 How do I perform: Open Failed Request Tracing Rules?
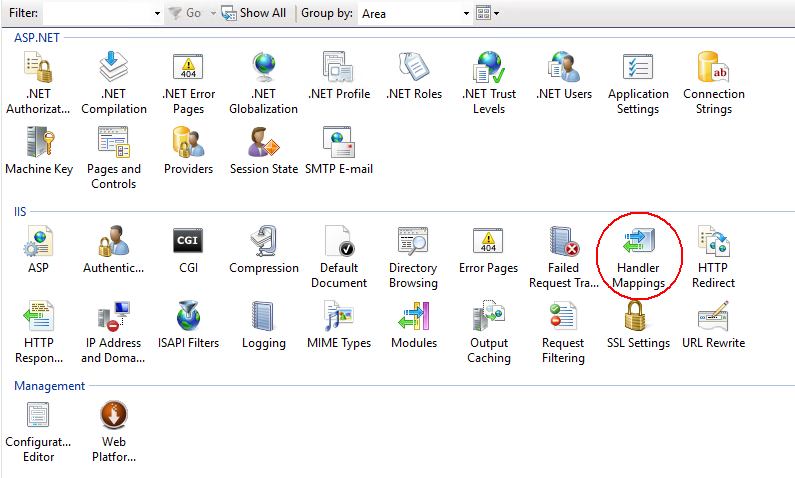tap(564, 257)
